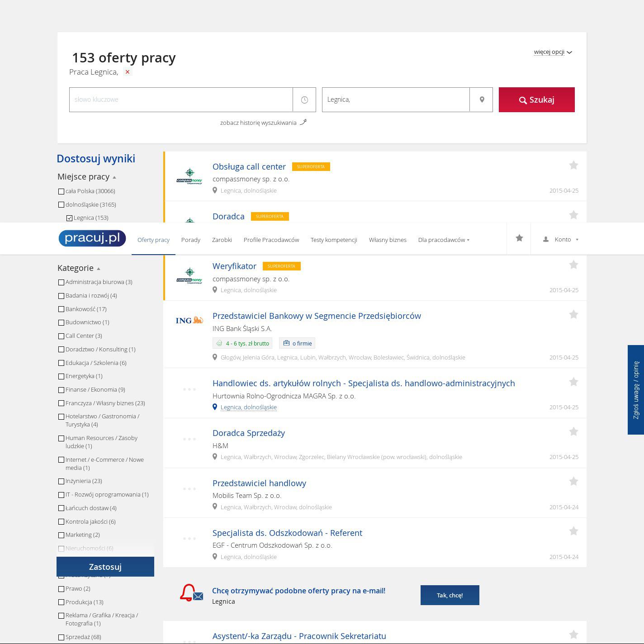Click the favorites star in the navigation bar

(x=519, y=238)
